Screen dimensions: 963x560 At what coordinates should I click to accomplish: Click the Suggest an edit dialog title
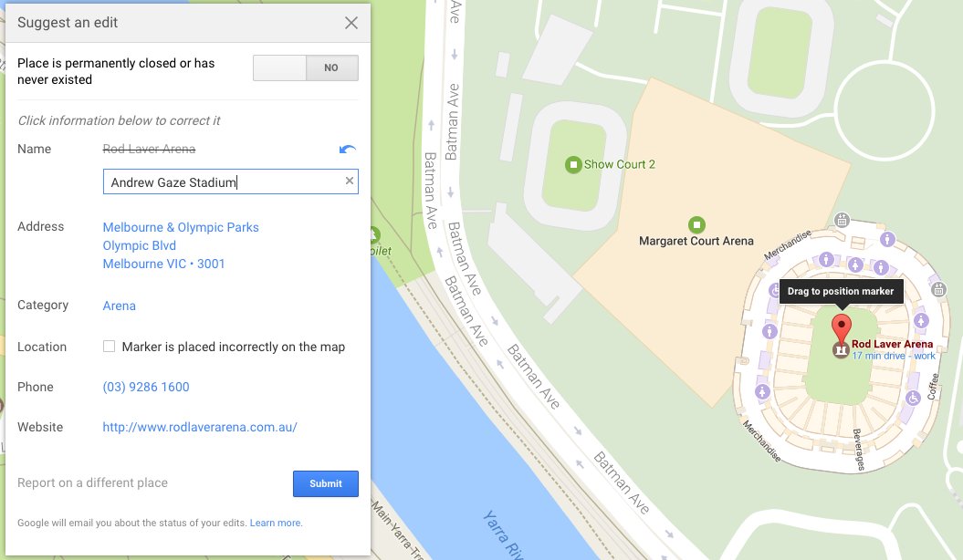pos(68,23)
